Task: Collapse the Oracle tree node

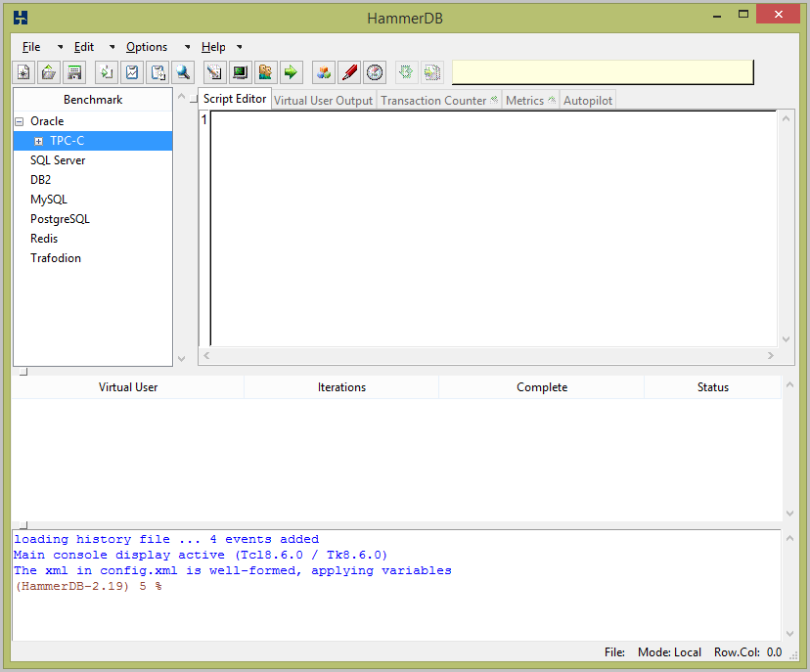Action: pos(19,121)
